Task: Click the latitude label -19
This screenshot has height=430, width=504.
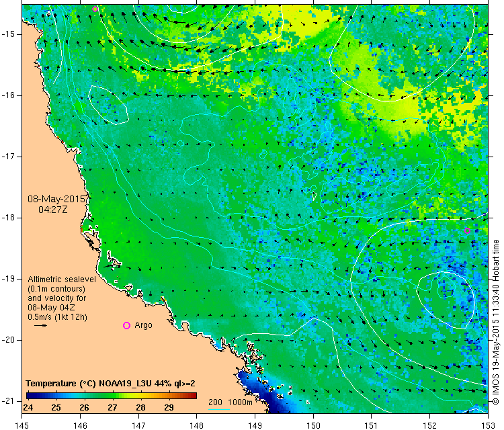Action: tap(8, 279)
